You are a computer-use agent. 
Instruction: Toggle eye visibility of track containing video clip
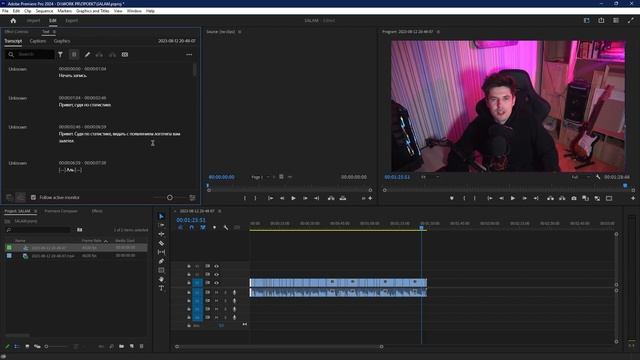[216, 282]
